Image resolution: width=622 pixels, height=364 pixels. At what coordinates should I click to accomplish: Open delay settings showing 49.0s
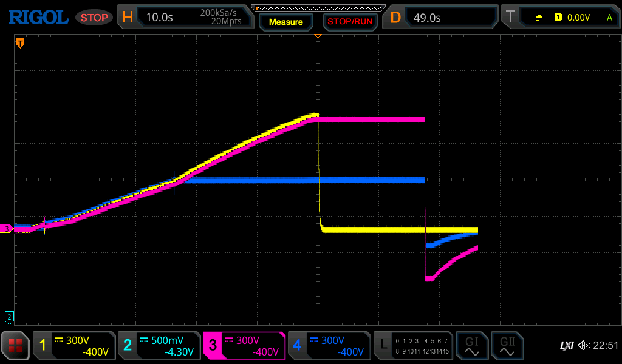[x=440, y=17]
